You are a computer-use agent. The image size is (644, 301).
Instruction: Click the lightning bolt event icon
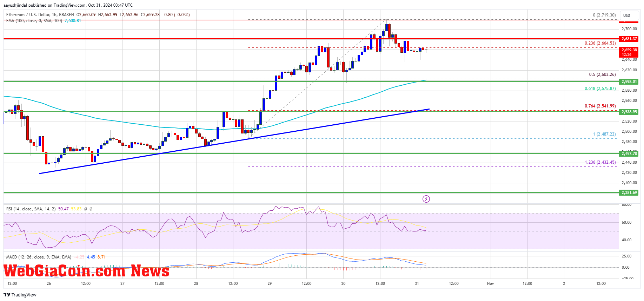(x=426, y=199)
